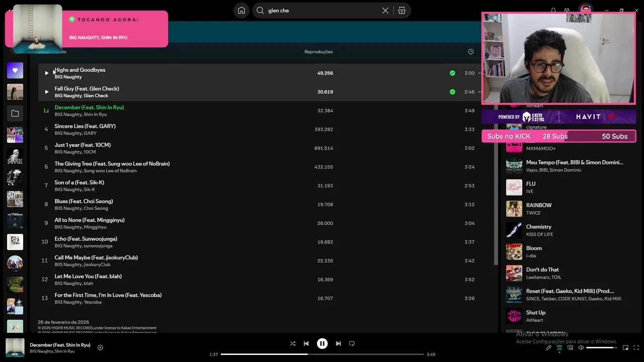Open the notifications bell
644x362 pixels.
tap(553, 10)
